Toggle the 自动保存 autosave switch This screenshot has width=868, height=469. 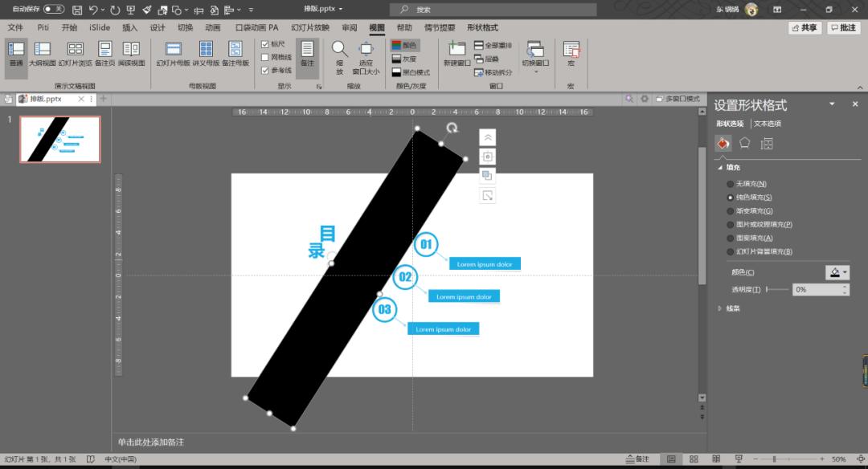(x=54, y=9)
